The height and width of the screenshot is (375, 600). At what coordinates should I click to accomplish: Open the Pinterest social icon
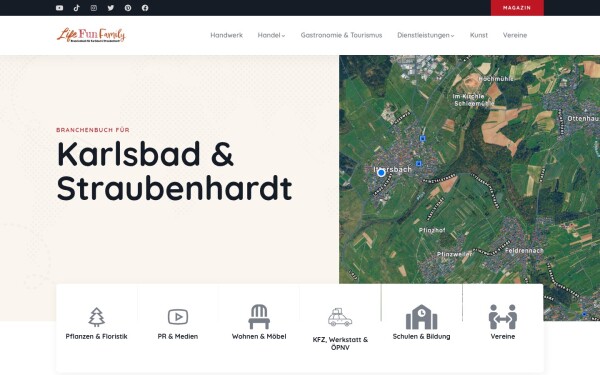(x=128, y=8)
